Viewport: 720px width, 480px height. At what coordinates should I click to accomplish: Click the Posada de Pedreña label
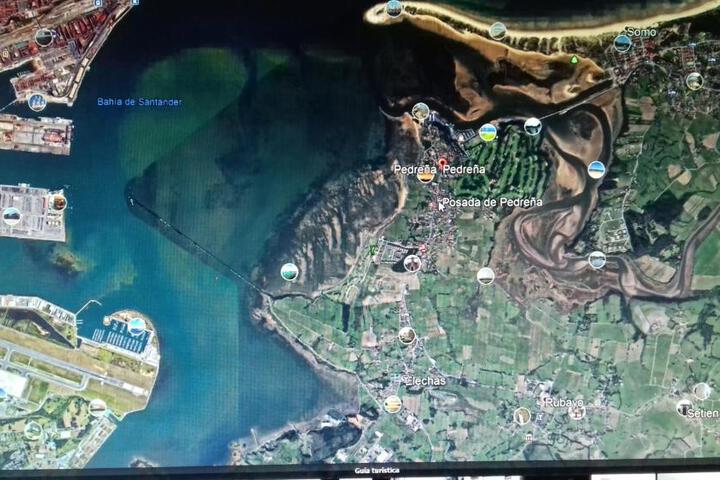pyautogui.click(x=492, y=202)
